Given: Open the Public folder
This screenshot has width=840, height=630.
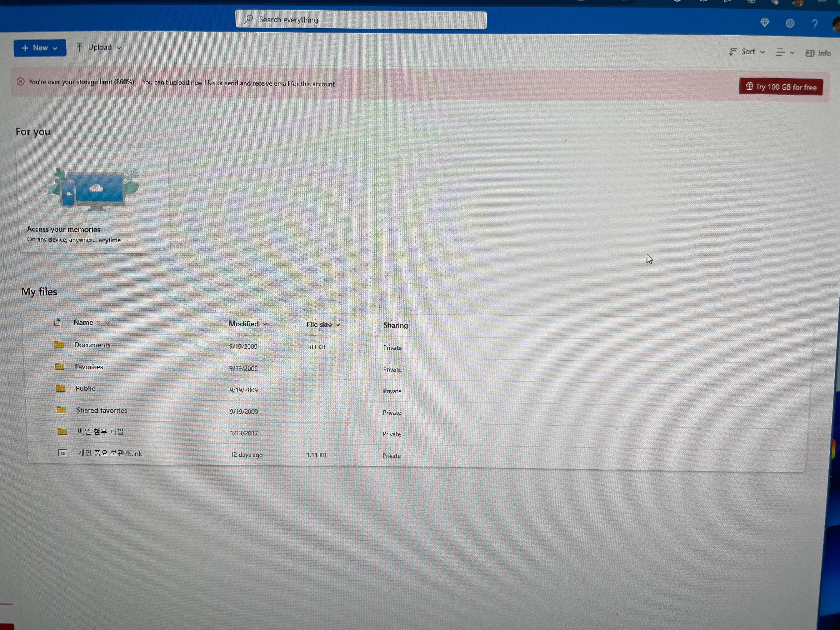Looking at the screenshot, I should pos(85,389).
